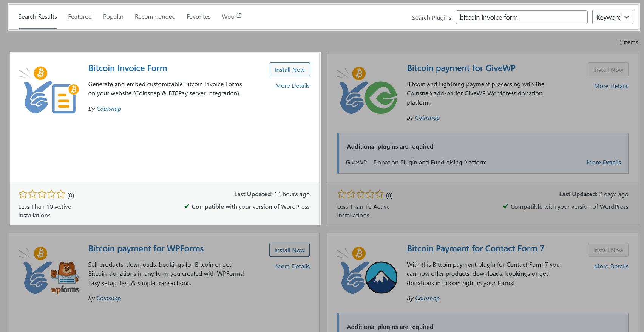Click the compatible checkmark in GiveWP plugin card
The image size is (644, 332).
[x=505, y=206]
